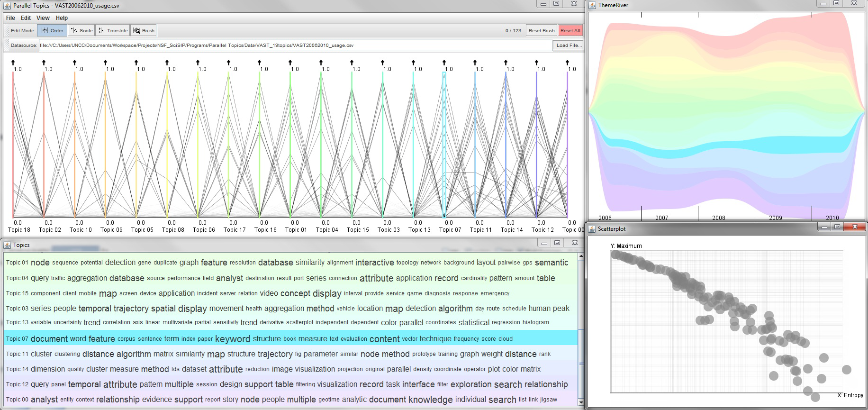Click the arrow above the Topic 05 axis
This screenshot has height=410, width=868.
coord(136,63)
